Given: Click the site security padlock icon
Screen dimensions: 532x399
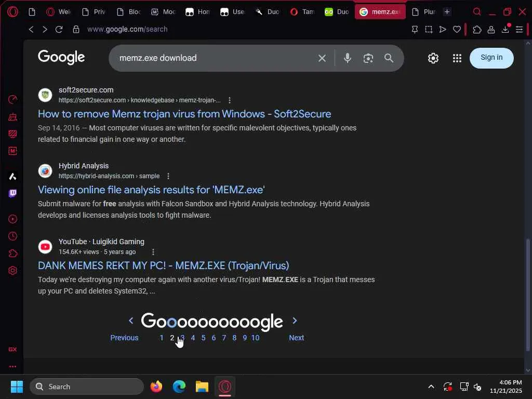Looking at the screenshot, I should pyautogui.click(x=76, y=29).
